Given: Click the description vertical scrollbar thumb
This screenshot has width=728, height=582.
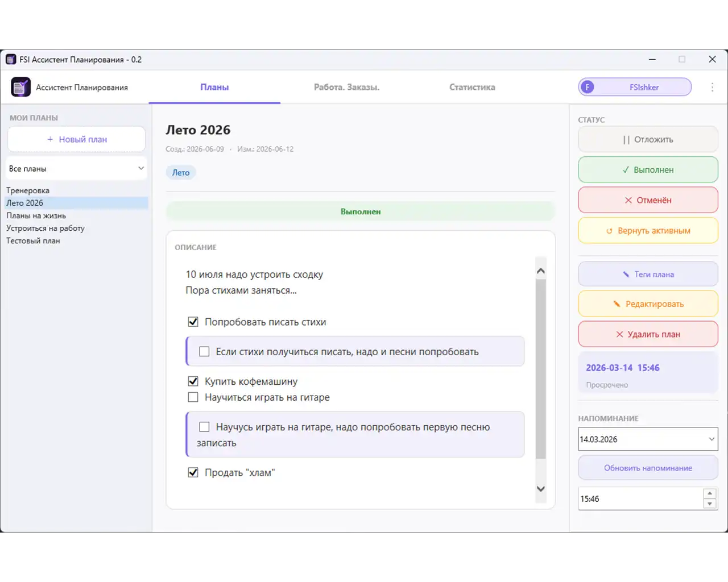Looking at the screenshot, I should [x=541, y=368].
